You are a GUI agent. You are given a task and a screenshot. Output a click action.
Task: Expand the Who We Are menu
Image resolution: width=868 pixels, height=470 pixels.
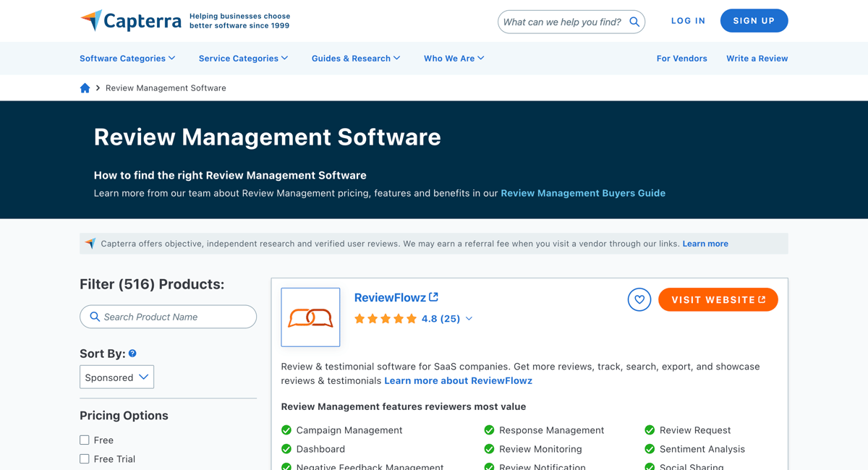pos(454,59)
